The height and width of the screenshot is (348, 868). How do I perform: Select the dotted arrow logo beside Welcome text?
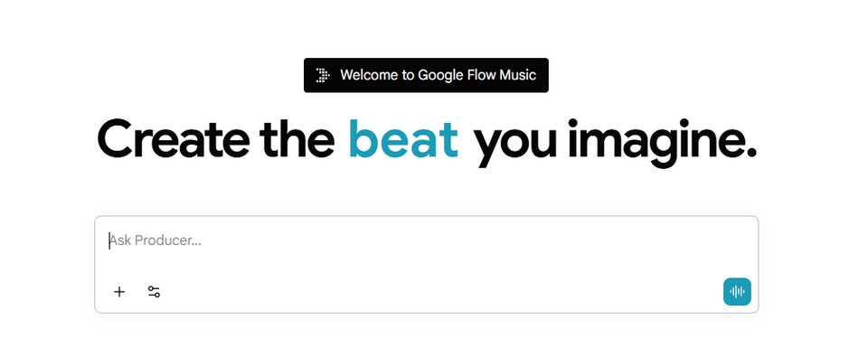click(x=322, y=75)
